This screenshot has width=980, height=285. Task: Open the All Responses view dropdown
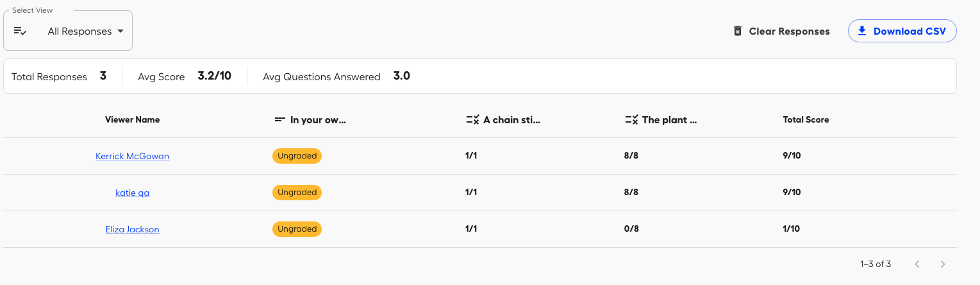click(x=68, y=31)
